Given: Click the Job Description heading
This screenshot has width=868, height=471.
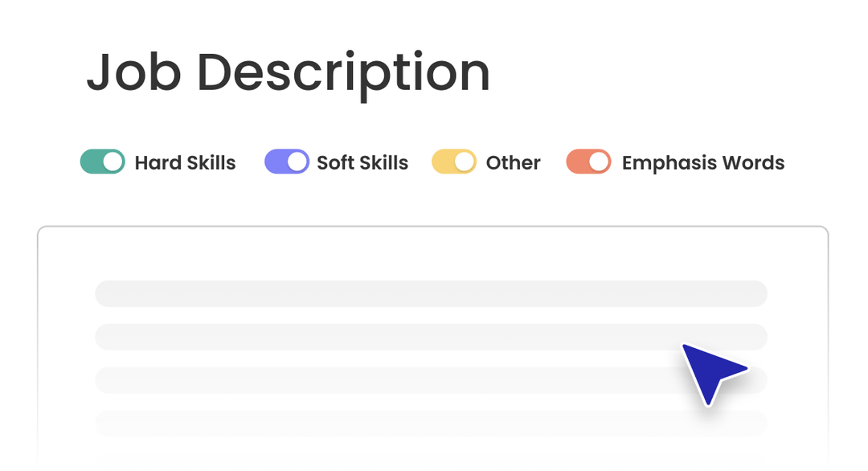Looking at the screenshot, I should coord(289,71).
